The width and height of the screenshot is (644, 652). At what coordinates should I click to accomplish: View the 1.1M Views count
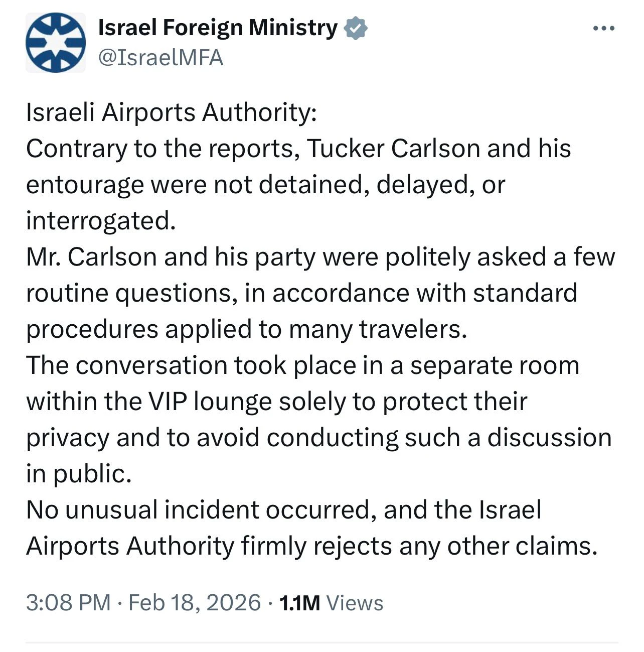tap(331, 602)
